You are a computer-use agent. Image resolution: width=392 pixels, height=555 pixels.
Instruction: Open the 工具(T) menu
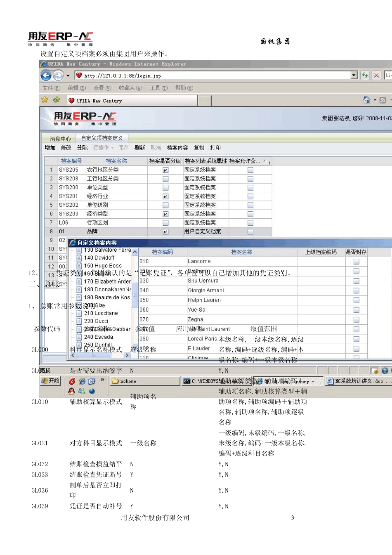(x=158, y=88)
